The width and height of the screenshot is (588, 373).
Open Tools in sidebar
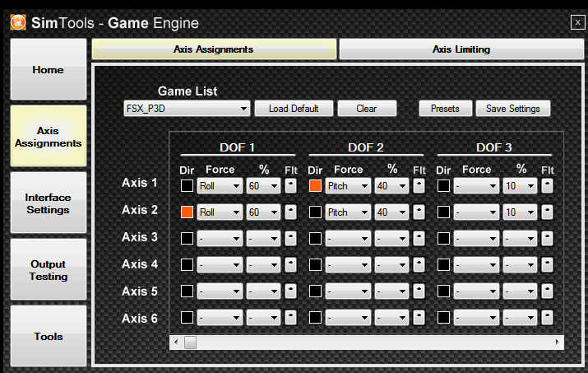pyautogui.click(x=49, y=336)
